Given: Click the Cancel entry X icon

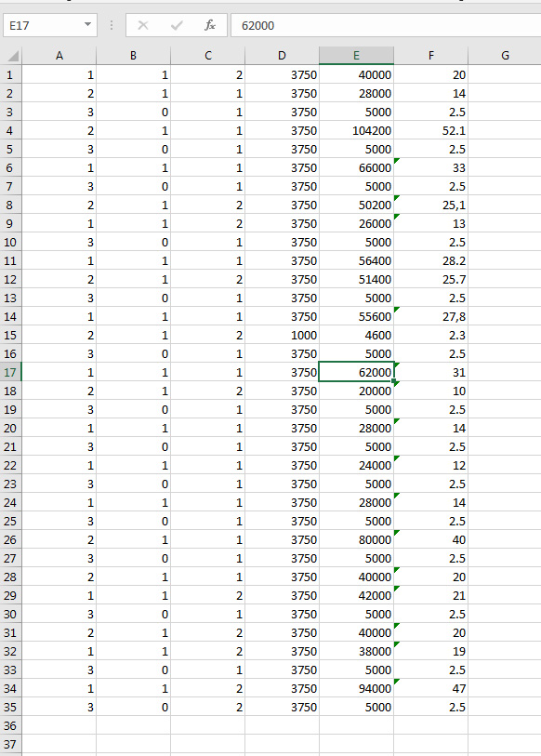Looking at the screenshot, I should [x=143, y=25].
